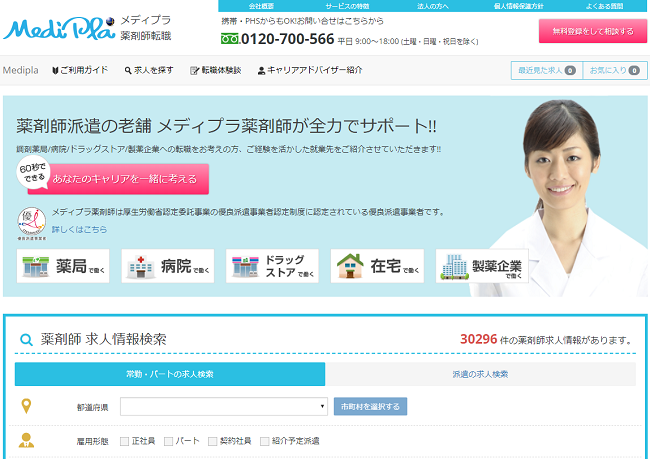Select the ドラッグストア category tile
Screen dimensions: 650x459
coord(272,266)
